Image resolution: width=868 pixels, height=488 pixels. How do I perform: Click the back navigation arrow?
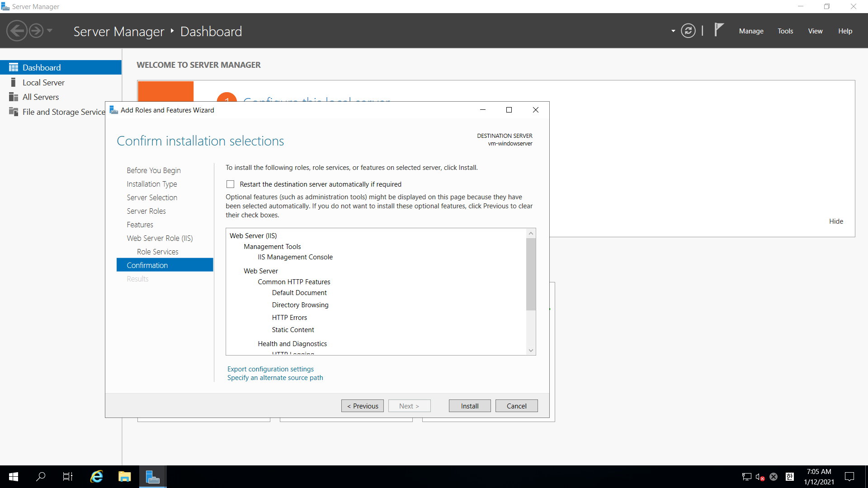tap(17, 31)
